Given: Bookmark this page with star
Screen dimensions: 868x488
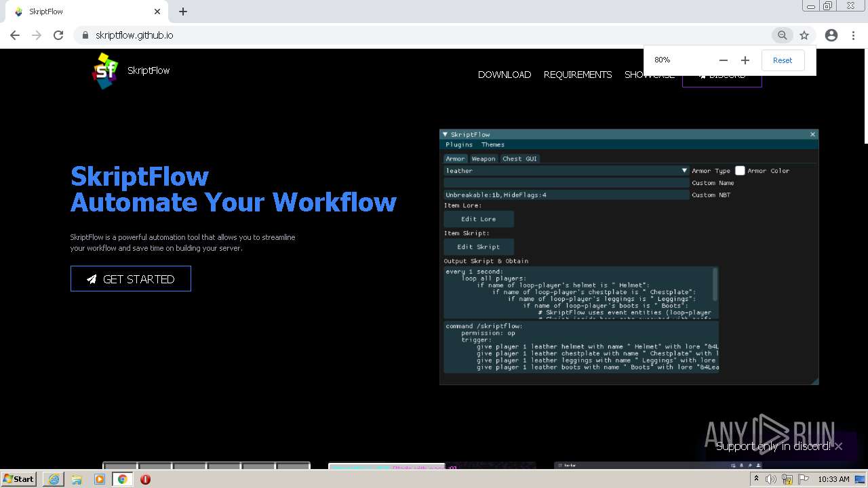Looking at the screenshot, I should [804, 35].
